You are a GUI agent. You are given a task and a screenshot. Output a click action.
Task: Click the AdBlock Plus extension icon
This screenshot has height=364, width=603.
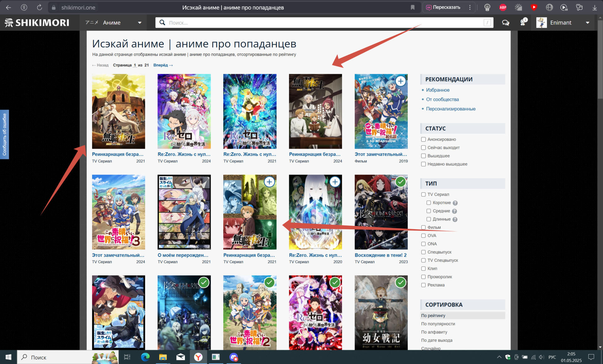[503, 7]
